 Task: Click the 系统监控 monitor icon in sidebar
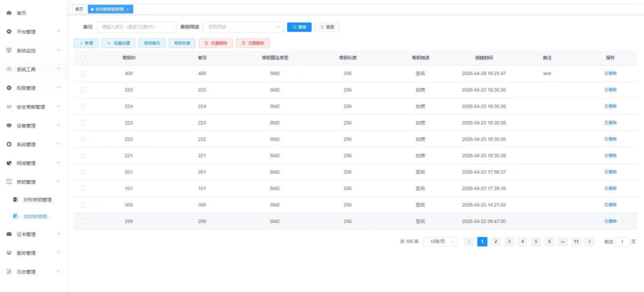(9, 51)
